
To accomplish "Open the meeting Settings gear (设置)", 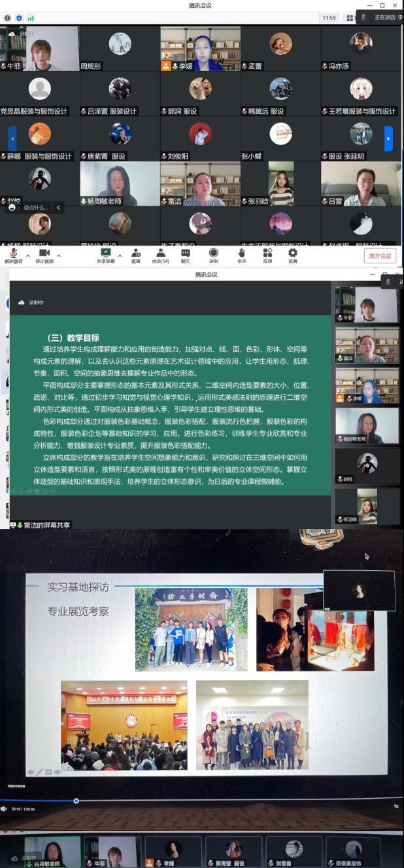I will pos(292,253).
